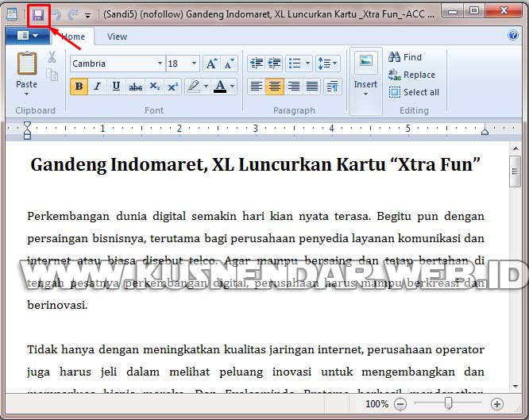This screenshot has height=420, width=529.
Task: Click the Paste clipboard icon
Action: [27, 63]
